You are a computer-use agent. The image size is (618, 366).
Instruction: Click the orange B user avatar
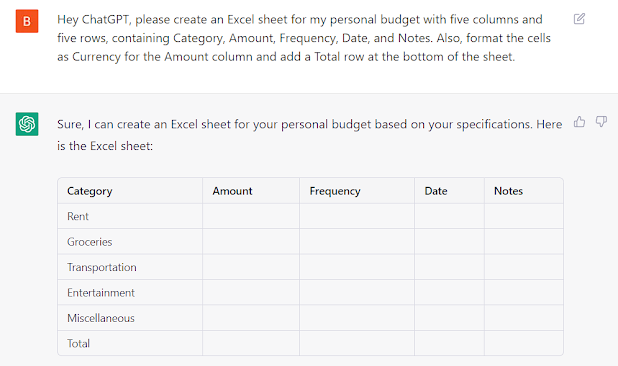(27, 21)
